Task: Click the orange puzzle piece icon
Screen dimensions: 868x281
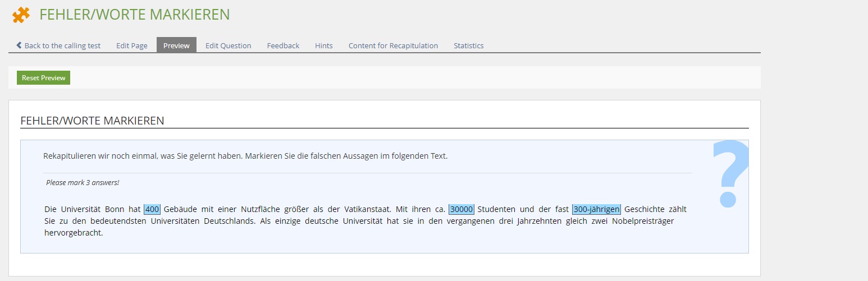Action: click(x=21, y=15)
